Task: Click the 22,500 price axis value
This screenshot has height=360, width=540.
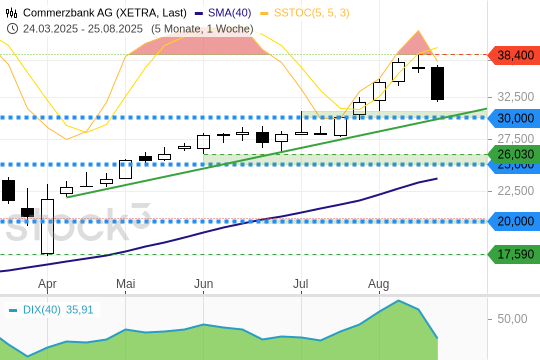Action: coord(516,191)
